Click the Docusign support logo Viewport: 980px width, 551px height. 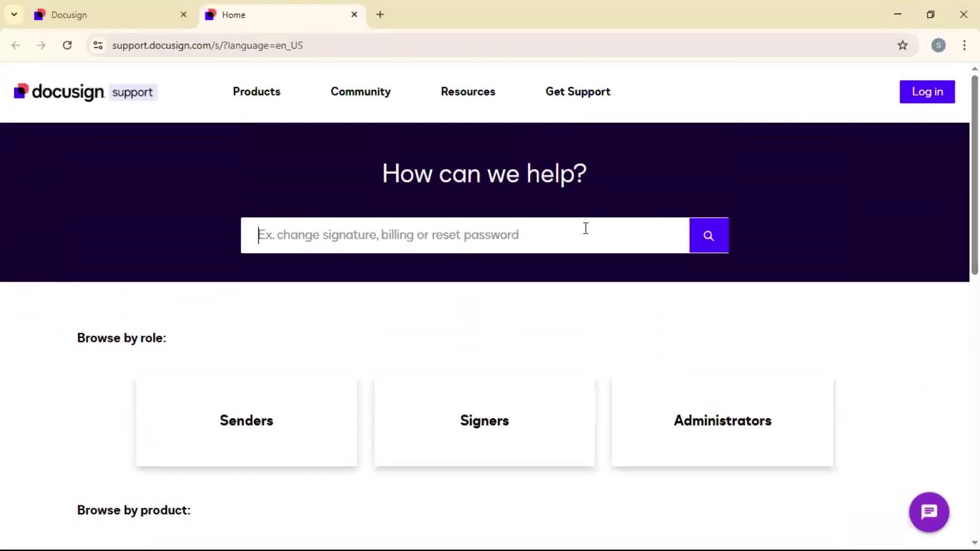pos(85,92)
